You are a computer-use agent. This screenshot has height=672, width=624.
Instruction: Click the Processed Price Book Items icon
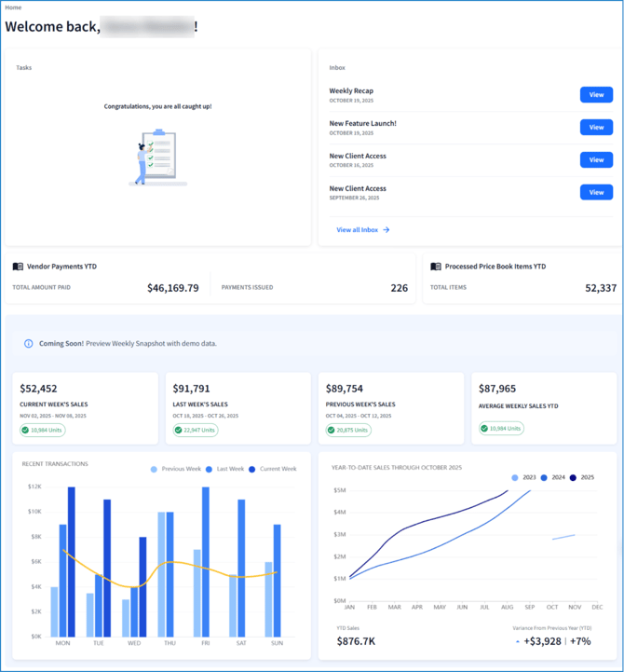click(435, 267)
